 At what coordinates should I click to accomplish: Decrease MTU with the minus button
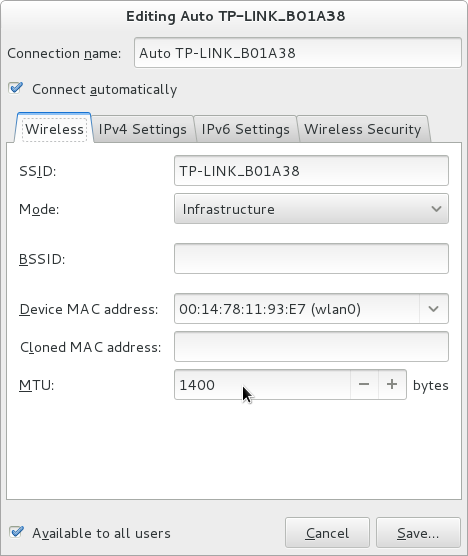[x=364, y=384]
